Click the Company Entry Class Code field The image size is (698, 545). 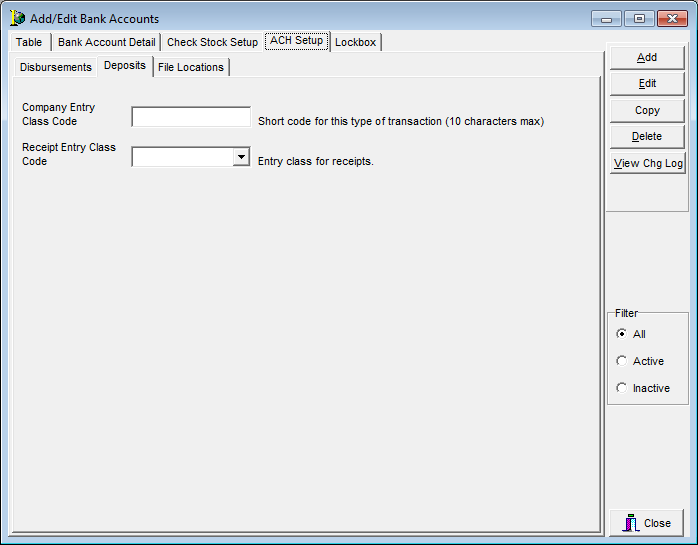click(191, 118)
